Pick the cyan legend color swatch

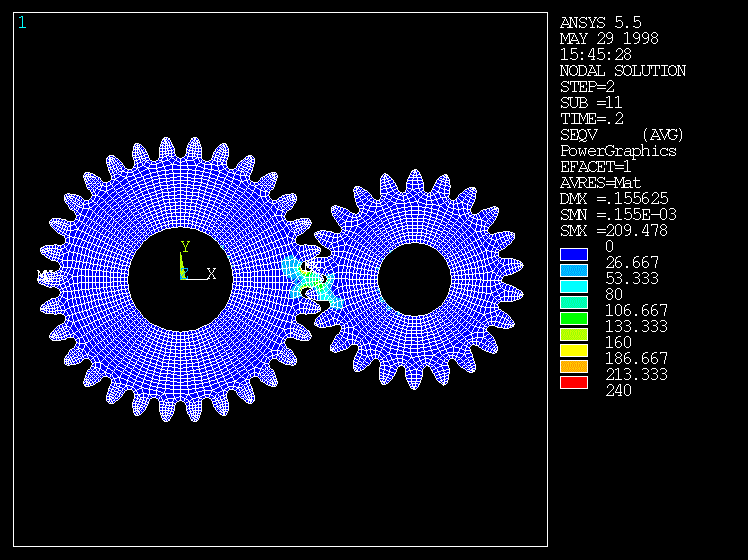tap(573, 286)
